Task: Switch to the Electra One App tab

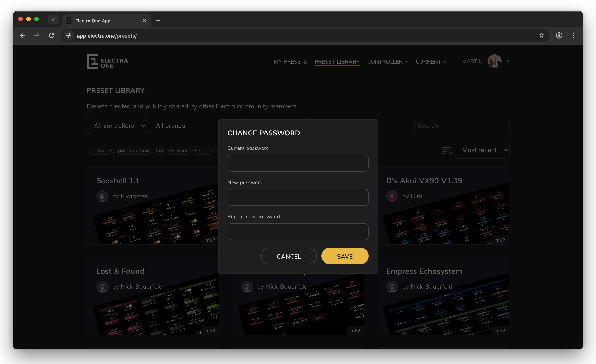Action: click(x=106, y=21)
